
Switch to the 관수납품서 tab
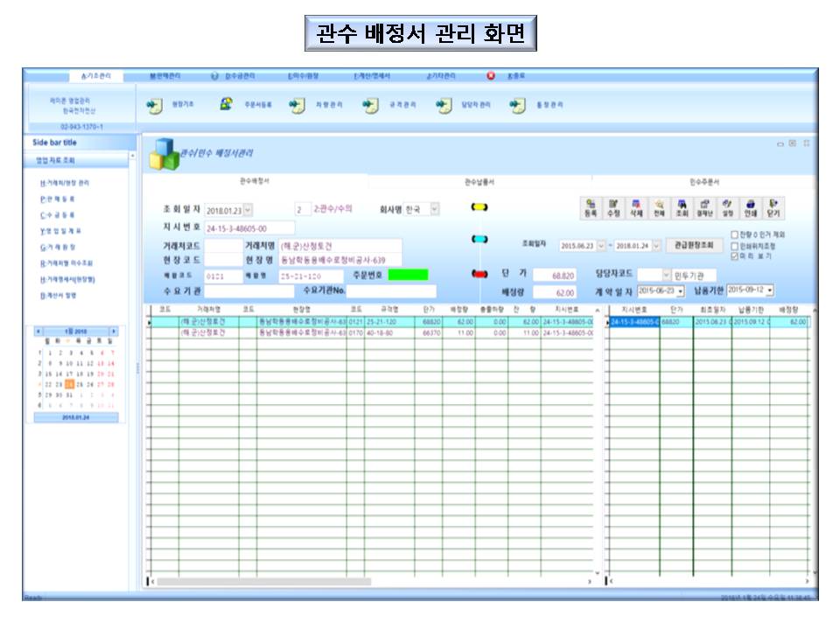pos(479,182)
